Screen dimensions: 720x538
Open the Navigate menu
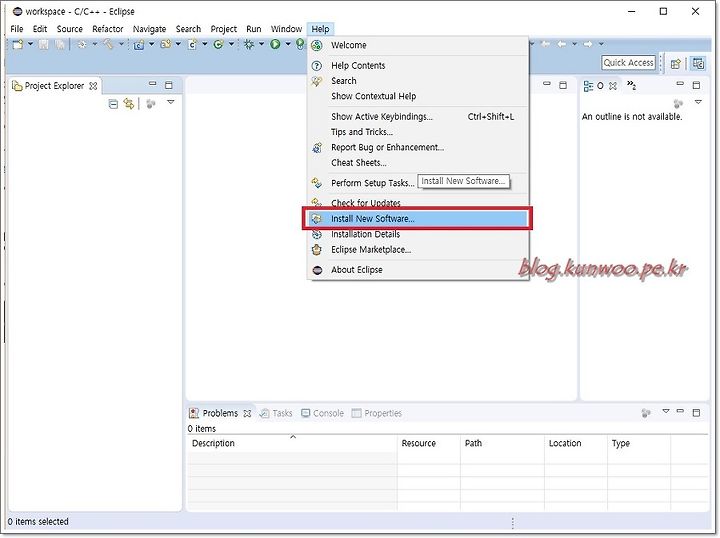[x=150, y=29]
